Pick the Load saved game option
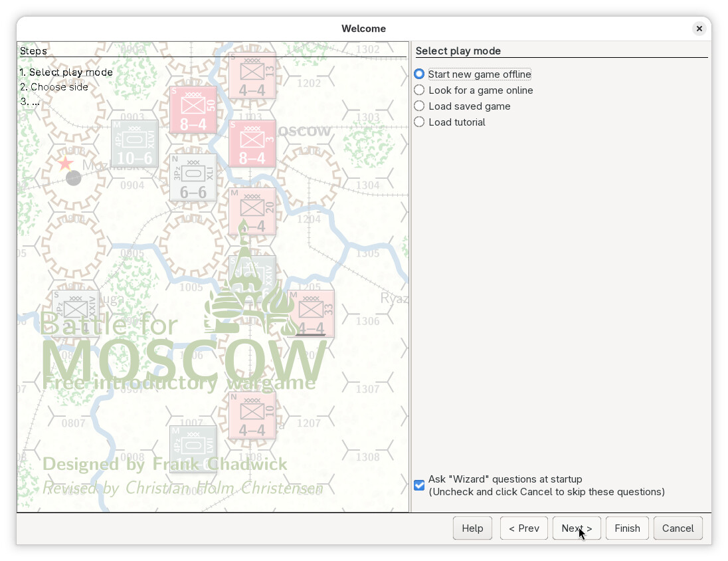The image size is (728, 561). coord(419,106)
